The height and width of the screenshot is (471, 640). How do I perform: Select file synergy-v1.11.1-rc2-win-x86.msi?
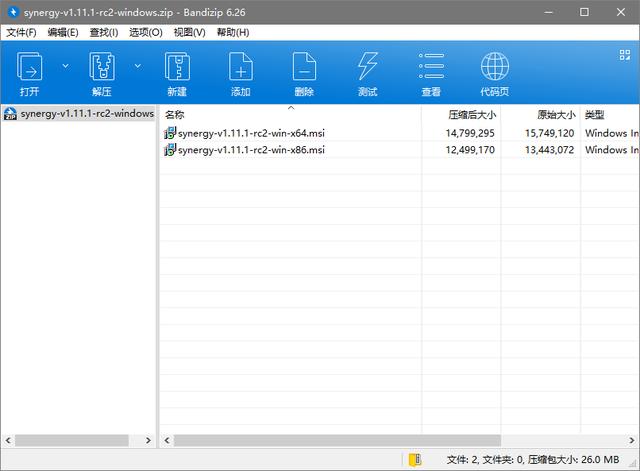[x=251, y=150]
